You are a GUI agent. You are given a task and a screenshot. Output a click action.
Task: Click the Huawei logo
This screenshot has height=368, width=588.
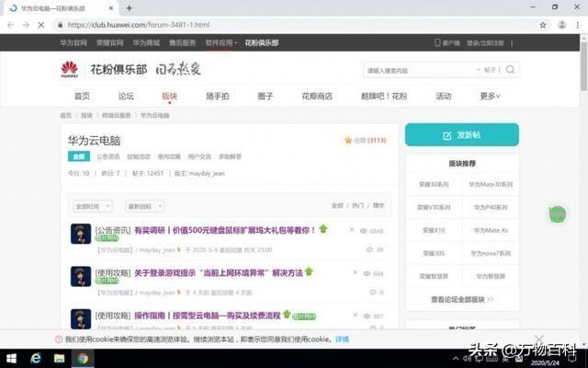pyautogui.click(x=70, y=70)
